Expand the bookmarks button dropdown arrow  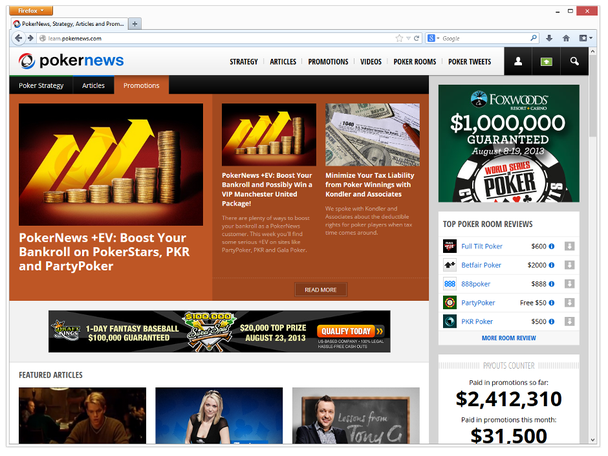tap(591, 38)
